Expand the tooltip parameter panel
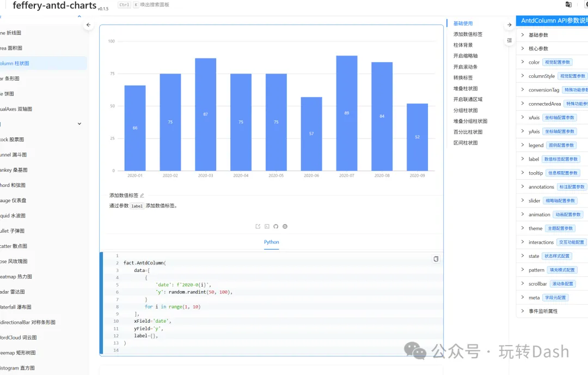The height and width of the screenshot is (375, 588). tap(535, 173)
